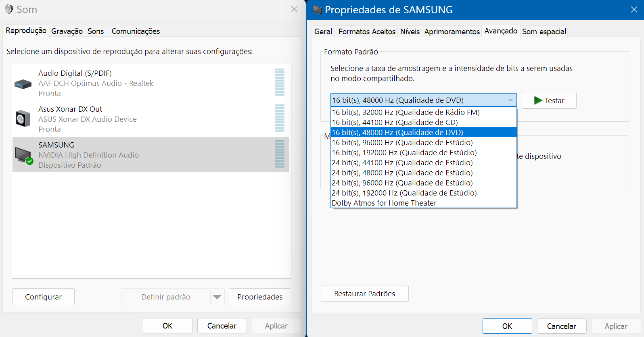Click the volume meter of Áudio Digital (S/PDIF)
Image resolution: width=644 pixels, height=337 pixels.
[280, 82]
